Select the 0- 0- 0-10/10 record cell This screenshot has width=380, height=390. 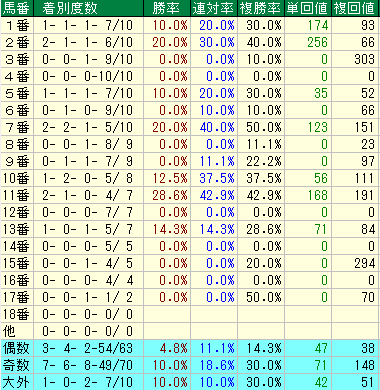click(88, 76)
